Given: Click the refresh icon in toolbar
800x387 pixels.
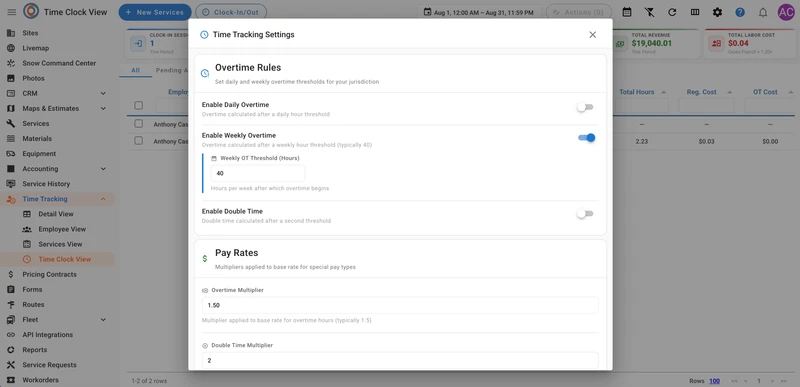Looking at the screenshot, I should click(x=672, y=12).
